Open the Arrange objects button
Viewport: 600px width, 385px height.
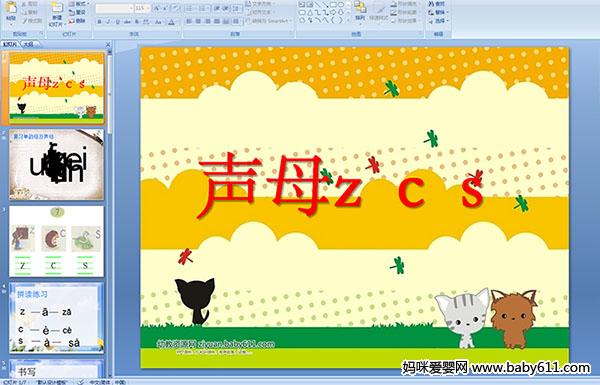360,11
